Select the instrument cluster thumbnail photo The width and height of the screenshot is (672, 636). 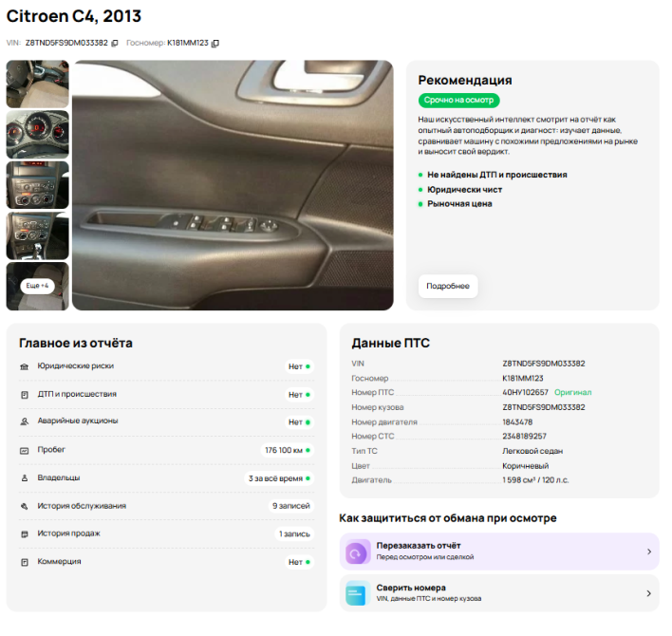click(x=37, y=135)
